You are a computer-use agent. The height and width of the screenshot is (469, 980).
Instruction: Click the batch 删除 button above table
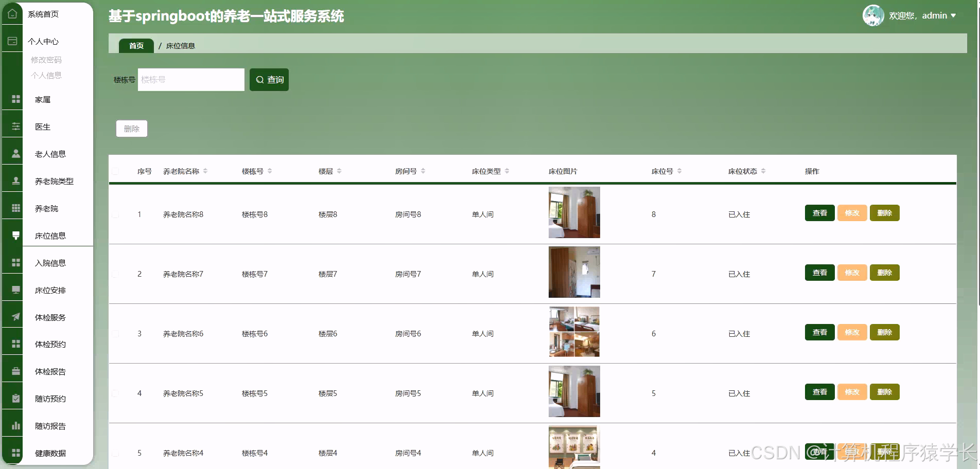click(x=132, y=129)
